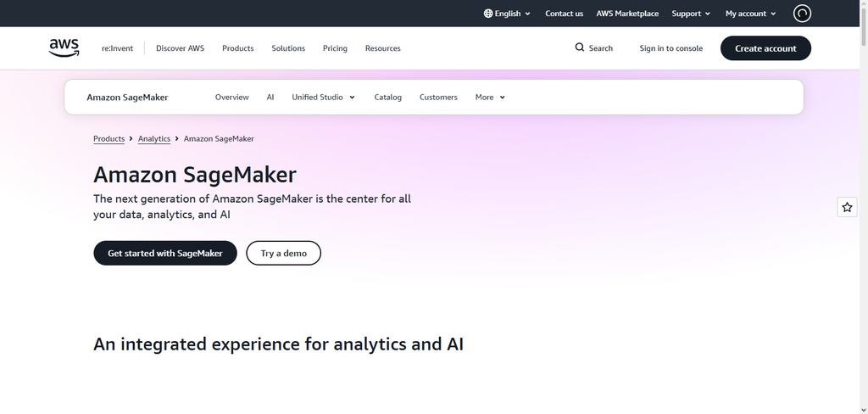Click the AWS logo
Screen dimensions: 868x414
pyautogui.click(x=64, y=48)
